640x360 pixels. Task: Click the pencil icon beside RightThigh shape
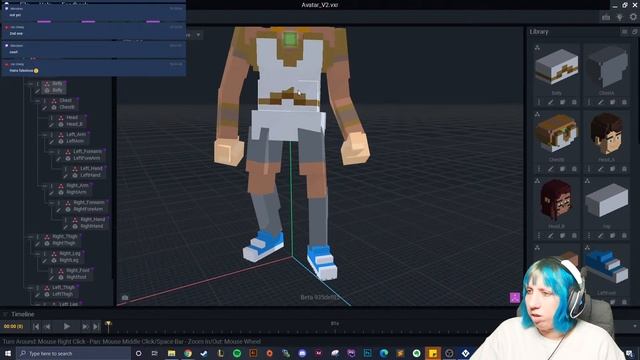[38, 244]
